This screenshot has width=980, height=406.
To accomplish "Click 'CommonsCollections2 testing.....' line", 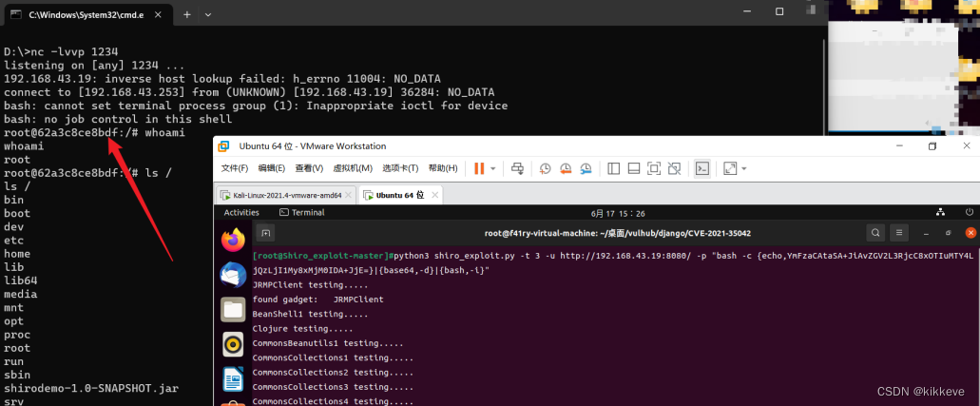I will click(333, 373).
